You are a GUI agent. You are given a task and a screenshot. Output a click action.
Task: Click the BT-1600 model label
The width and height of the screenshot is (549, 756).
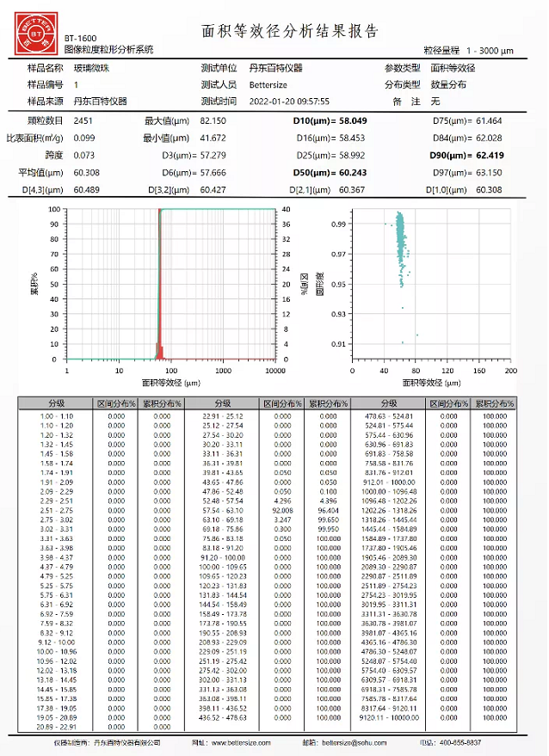tap(80, 39)
